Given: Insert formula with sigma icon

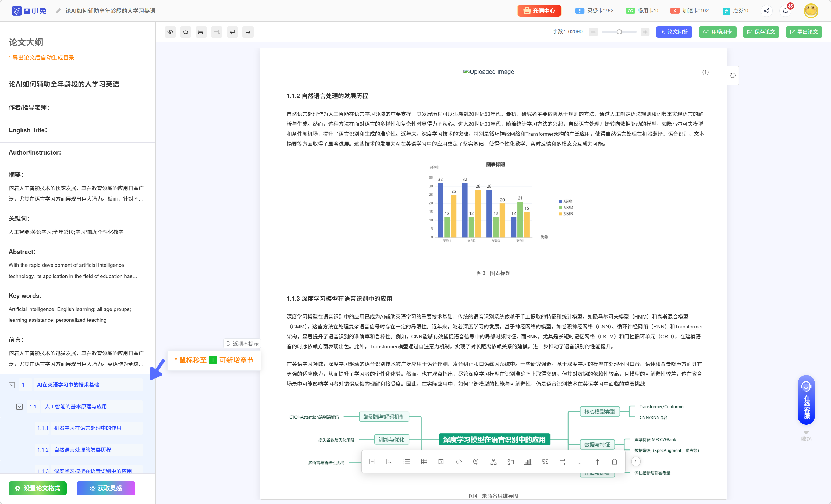Looking at the screenshot, I should 441,462.
